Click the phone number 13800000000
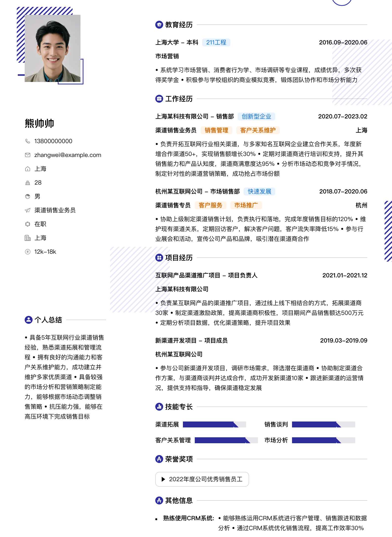This screenshot has height=537, width=392. click(x=53, y=141)
